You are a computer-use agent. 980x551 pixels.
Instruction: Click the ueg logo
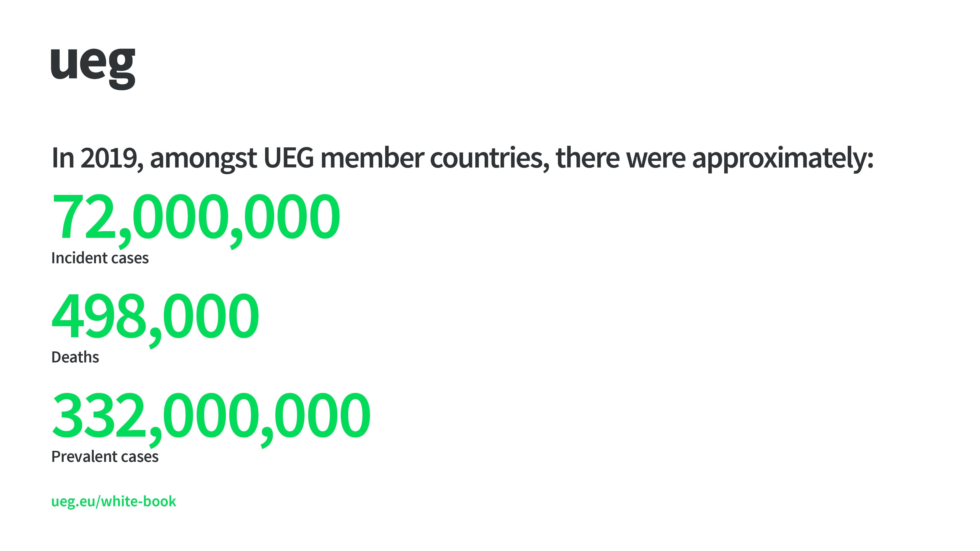point(93,67)
